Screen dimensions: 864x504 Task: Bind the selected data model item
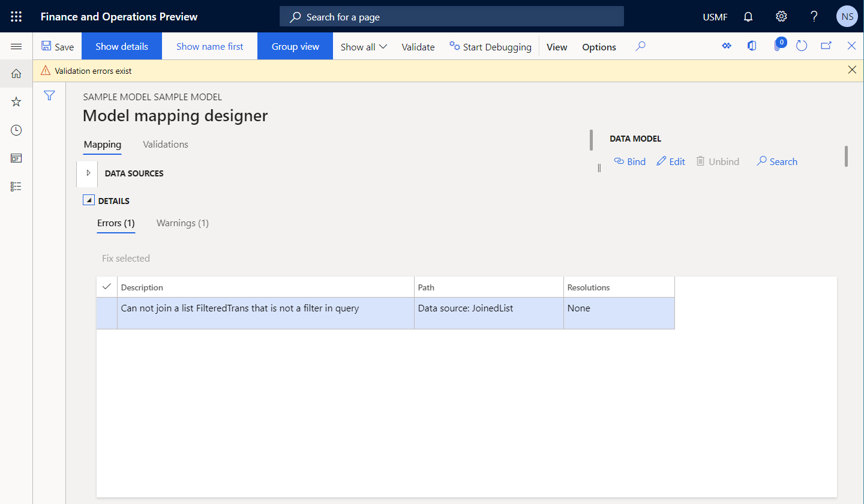coord(629,161)
